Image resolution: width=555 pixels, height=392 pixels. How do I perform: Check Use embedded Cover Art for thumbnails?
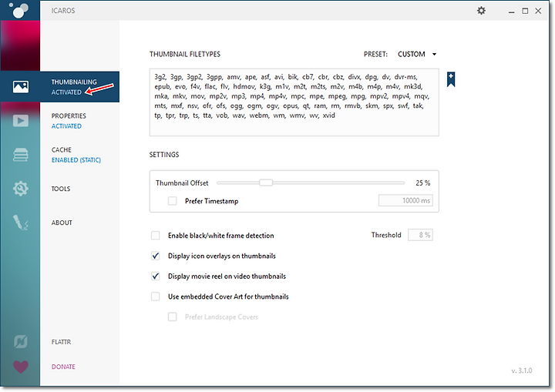click(x=156, y=297)
